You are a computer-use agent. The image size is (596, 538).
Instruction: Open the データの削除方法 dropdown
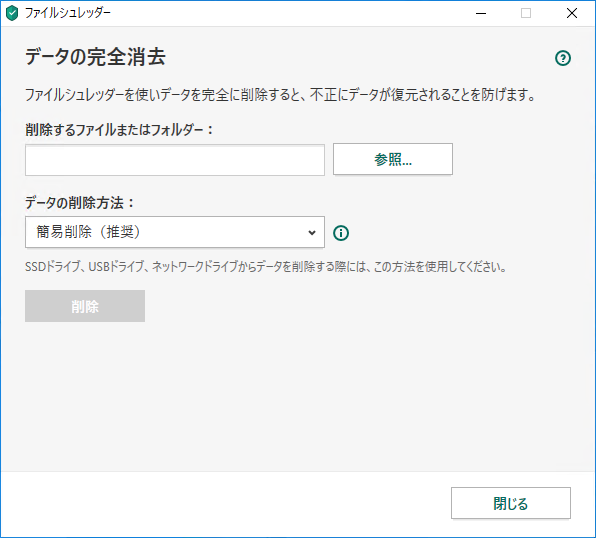(175, 232)
